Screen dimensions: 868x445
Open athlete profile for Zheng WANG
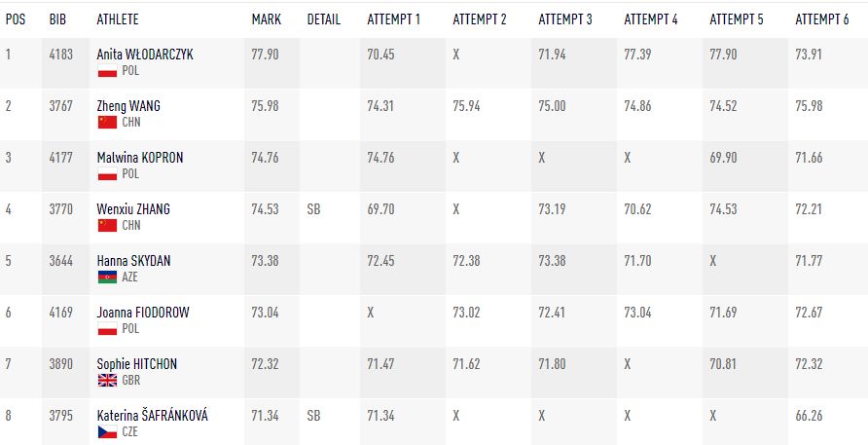click(x=128, y=106)
